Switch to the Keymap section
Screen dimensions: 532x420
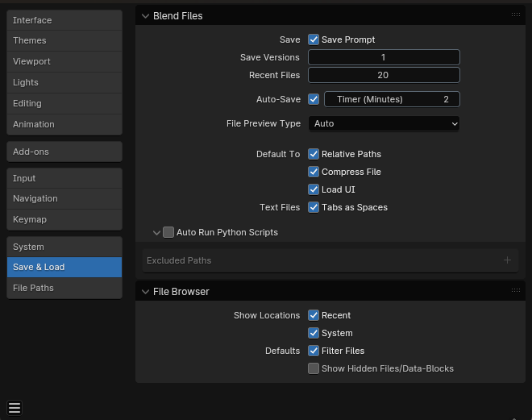pos(64,219)
